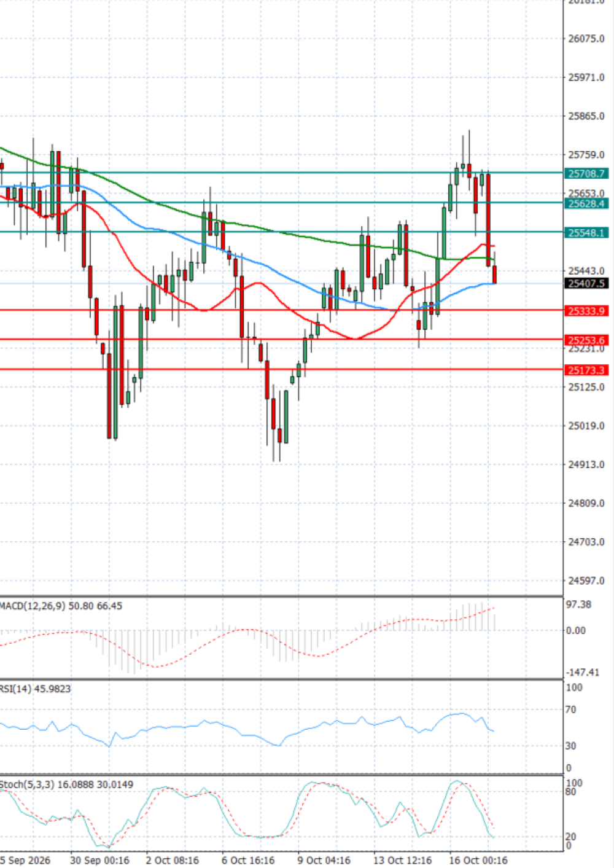Click the 2 Oct 08:16 time axis label
The image size is (614, 868).
173,860
